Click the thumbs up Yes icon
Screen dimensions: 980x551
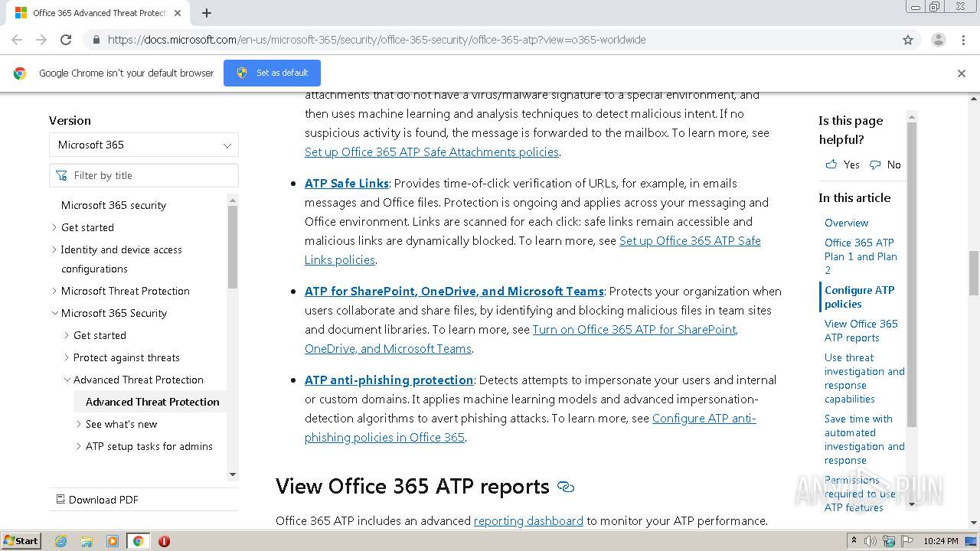click(831, 165)
